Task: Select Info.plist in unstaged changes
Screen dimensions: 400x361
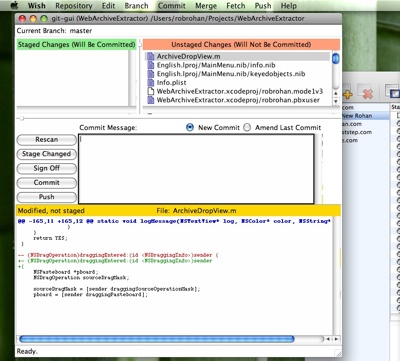Action: pyautogui.click(x=171, y=83)
